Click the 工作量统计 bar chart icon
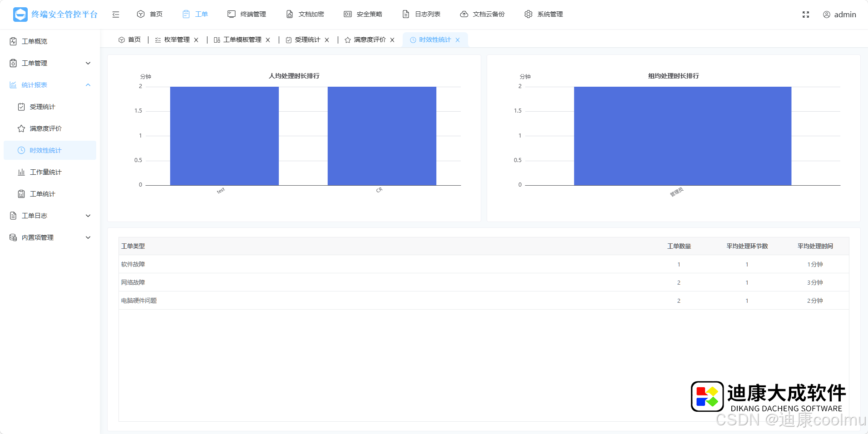Viewport: 868px width, 434px height. point(21,172)
